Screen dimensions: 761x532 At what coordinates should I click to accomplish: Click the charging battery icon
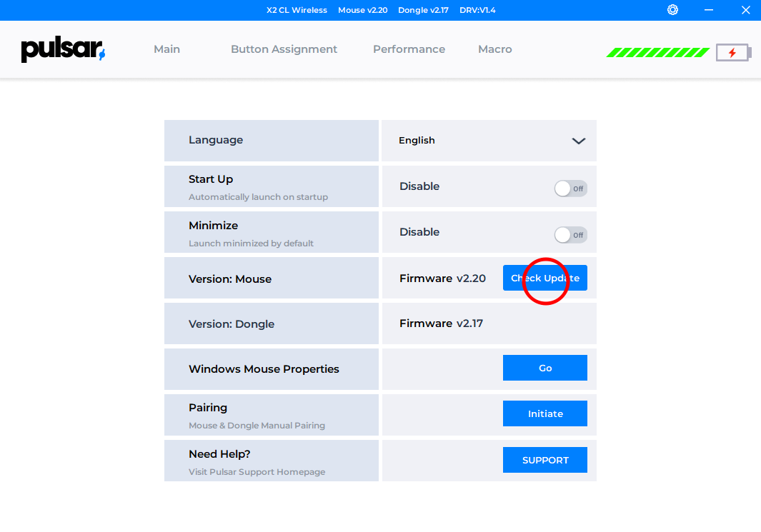pyautogui.click(x=733, y=52)
